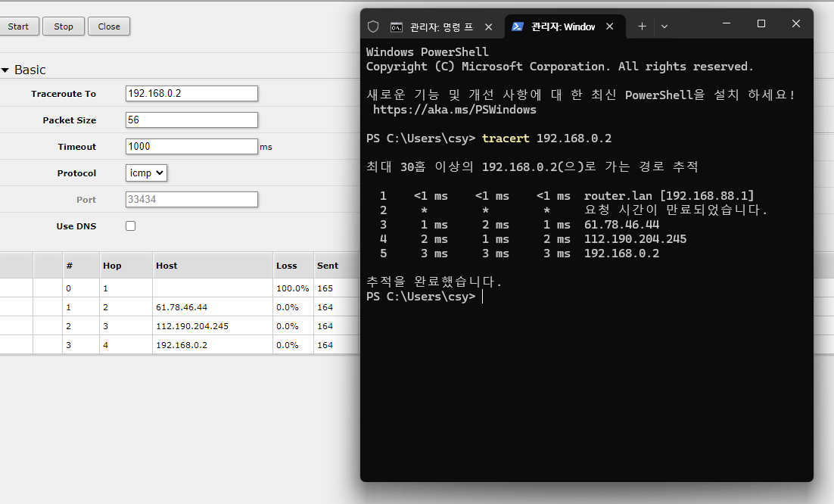Click the Stop traceroute button
834x504 pixels.
64,26
